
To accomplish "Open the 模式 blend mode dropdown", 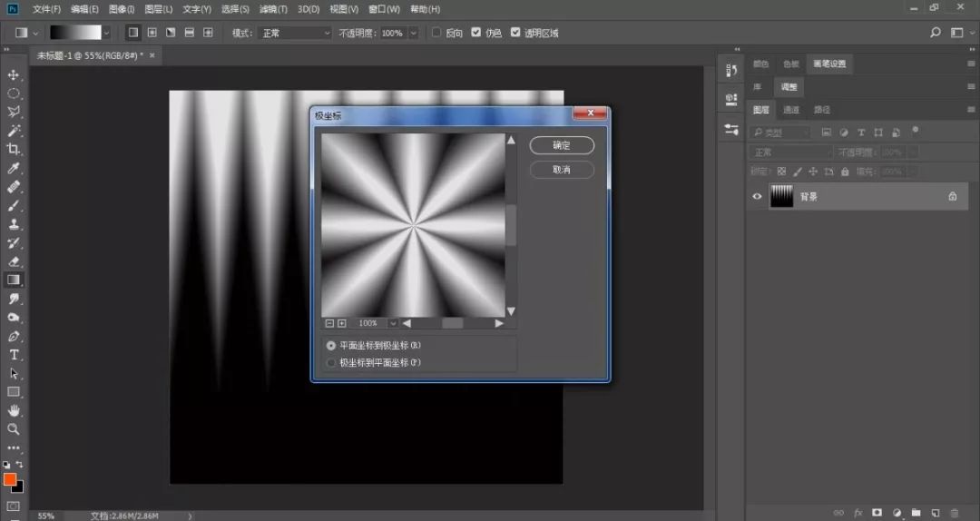I will point(295,33).
